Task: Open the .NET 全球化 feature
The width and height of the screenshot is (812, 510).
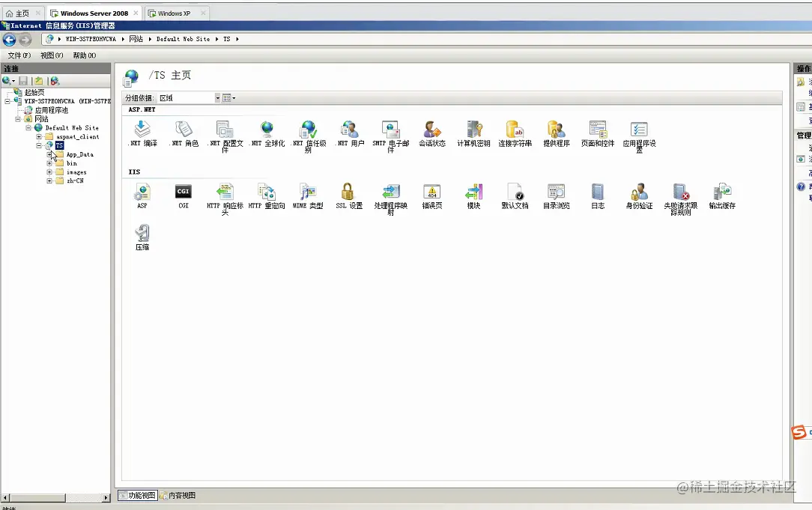Action: (x=267, y=133)
